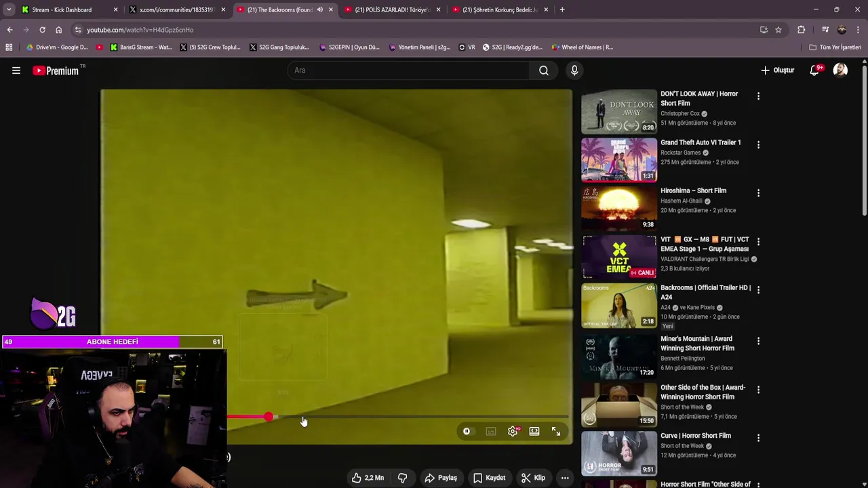Open Grand Theft Auto VI Trailer thumbnail
Viewport: 868px width, 488px height.
click(x=618, y=160)
